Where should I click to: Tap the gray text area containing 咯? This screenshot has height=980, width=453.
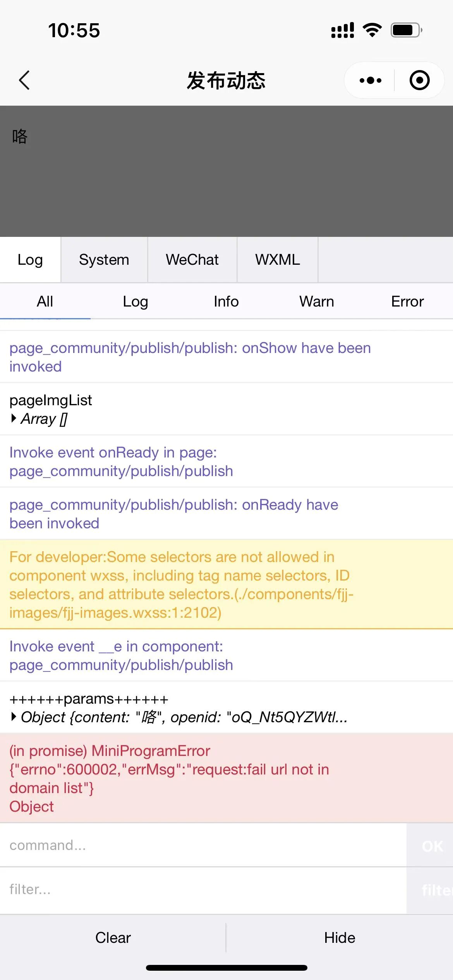tap(226, 171)
